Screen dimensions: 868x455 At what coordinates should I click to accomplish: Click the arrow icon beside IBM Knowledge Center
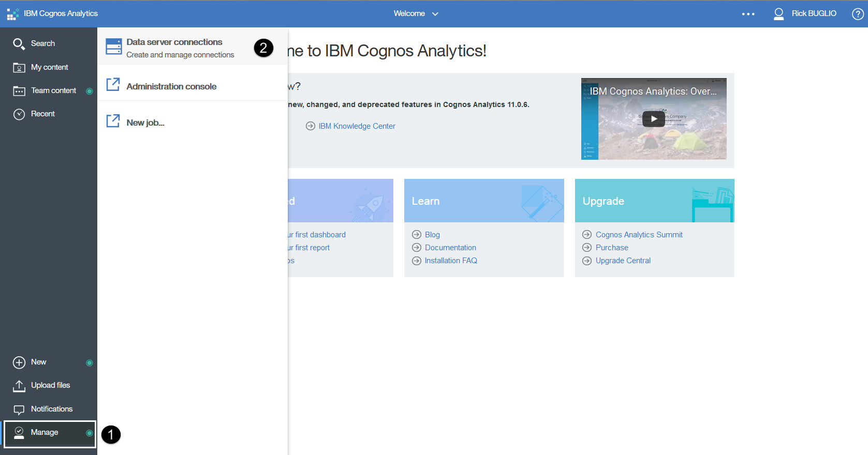[x=311, y=126]
